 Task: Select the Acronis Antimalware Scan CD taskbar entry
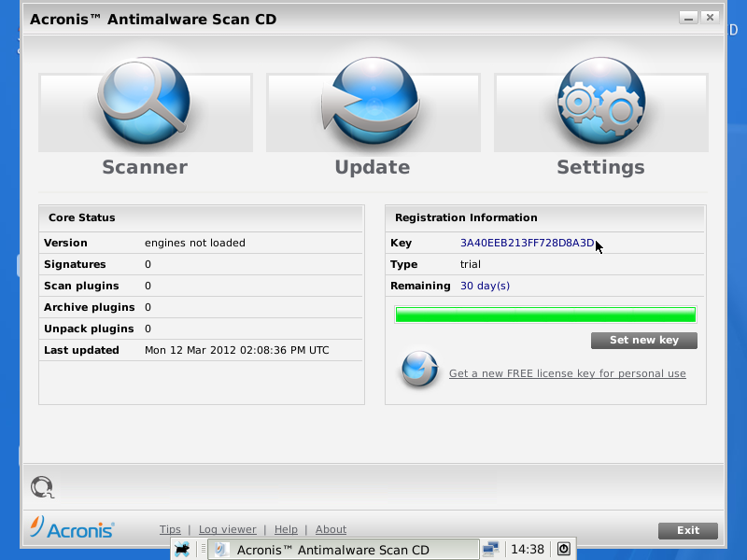click(x=343, y=550)
